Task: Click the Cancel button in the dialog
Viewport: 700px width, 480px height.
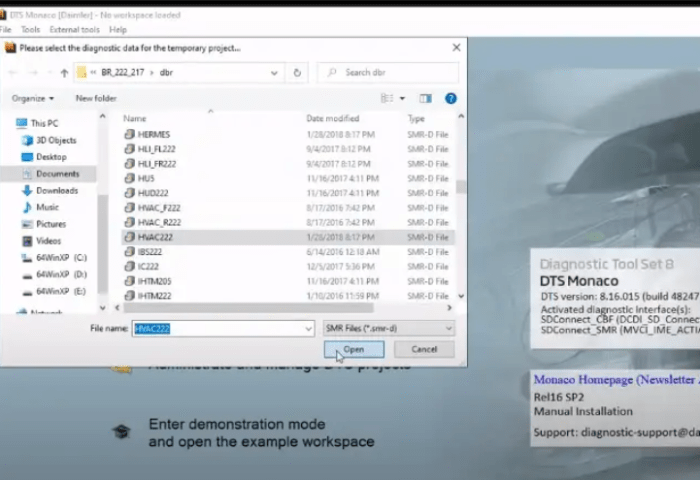Action: [x=424, y=349]
